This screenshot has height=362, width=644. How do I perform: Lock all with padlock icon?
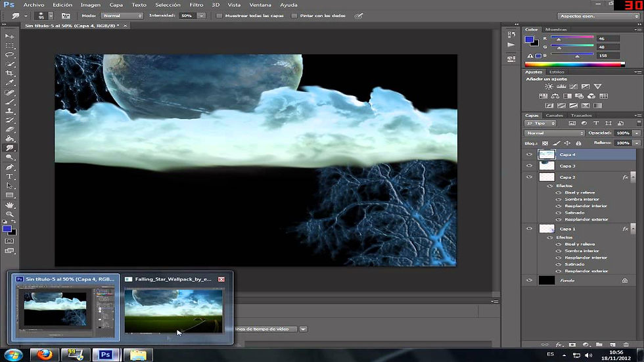click(x=578, y=143)
